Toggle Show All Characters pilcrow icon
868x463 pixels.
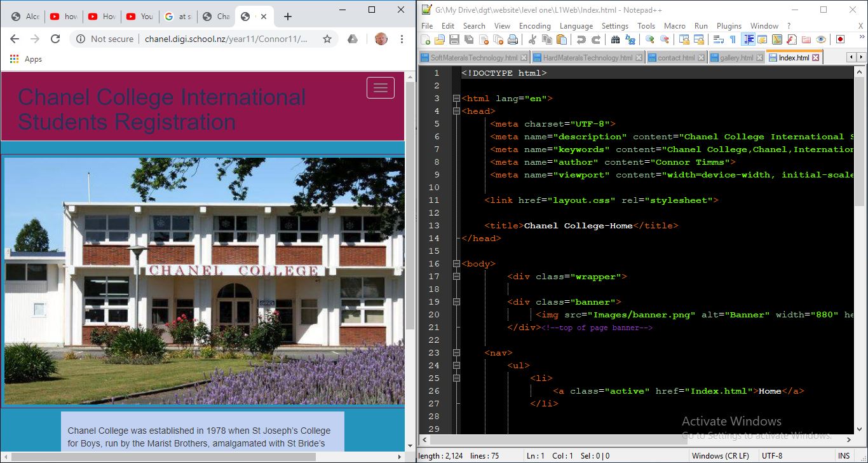point(733,39)
